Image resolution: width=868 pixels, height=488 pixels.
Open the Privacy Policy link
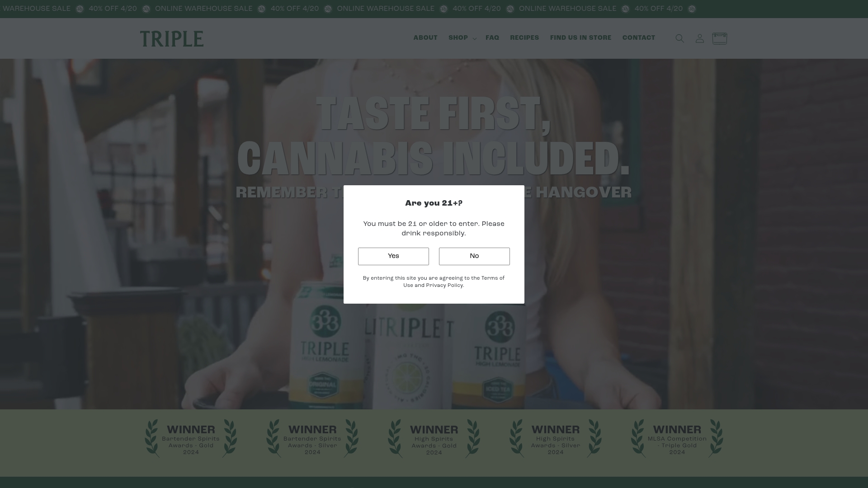tap(444, 286)
